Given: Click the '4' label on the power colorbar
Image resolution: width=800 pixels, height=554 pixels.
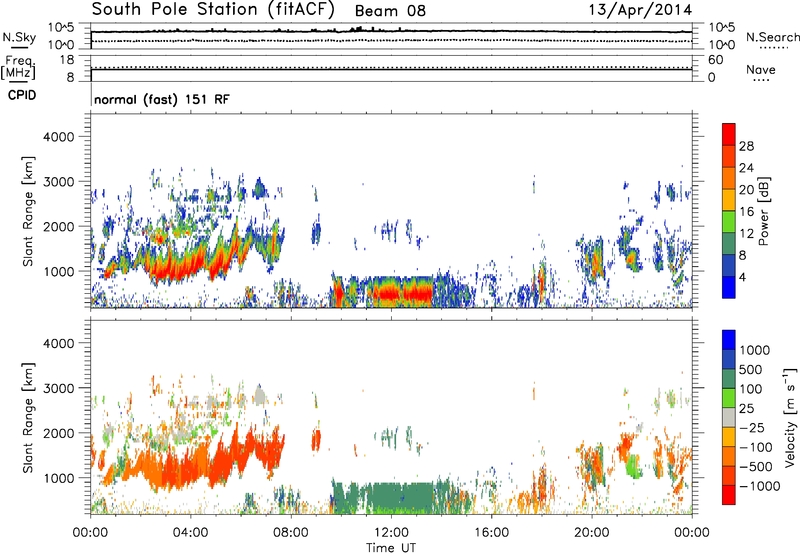Looking at the screenshot, I should click(742, 277).
